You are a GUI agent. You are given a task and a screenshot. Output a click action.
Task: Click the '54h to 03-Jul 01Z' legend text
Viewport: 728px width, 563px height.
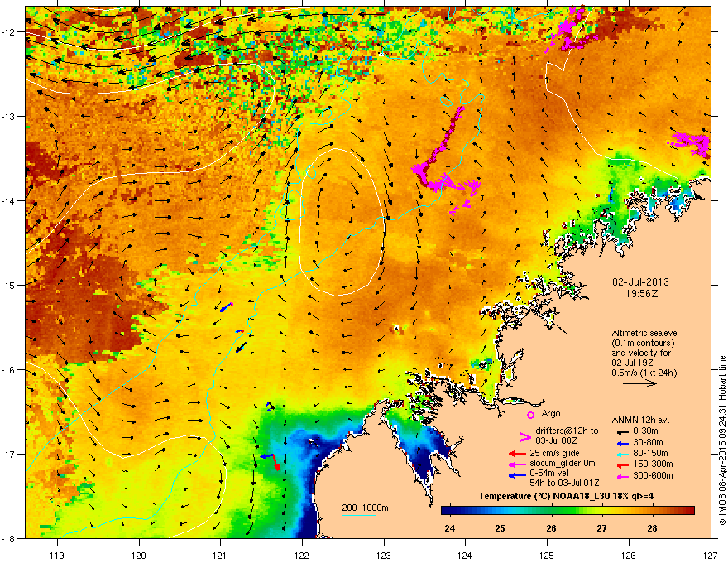coord(564,483)
